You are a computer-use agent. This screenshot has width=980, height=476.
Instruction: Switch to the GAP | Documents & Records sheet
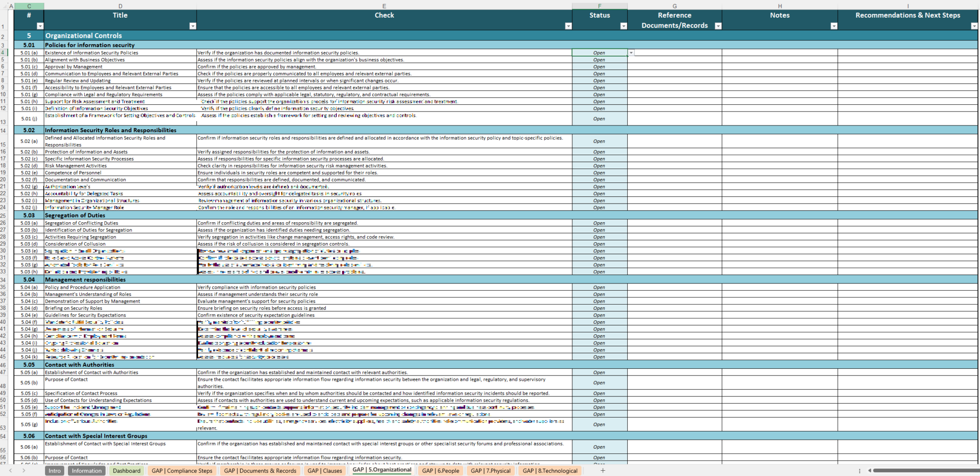(x=260, y=471)
